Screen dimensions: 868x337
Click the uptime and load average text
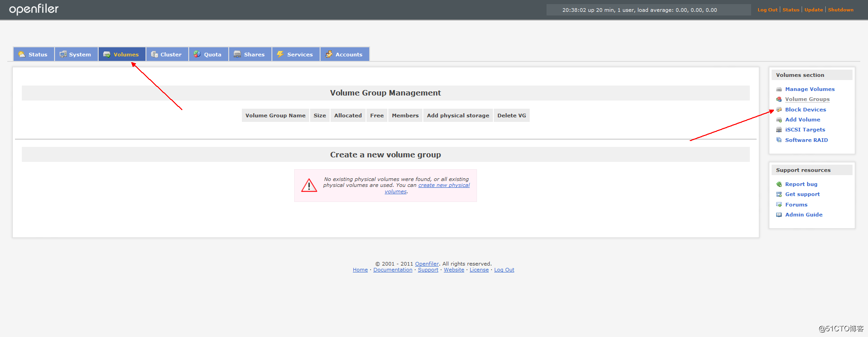click(x=640, y=10)
